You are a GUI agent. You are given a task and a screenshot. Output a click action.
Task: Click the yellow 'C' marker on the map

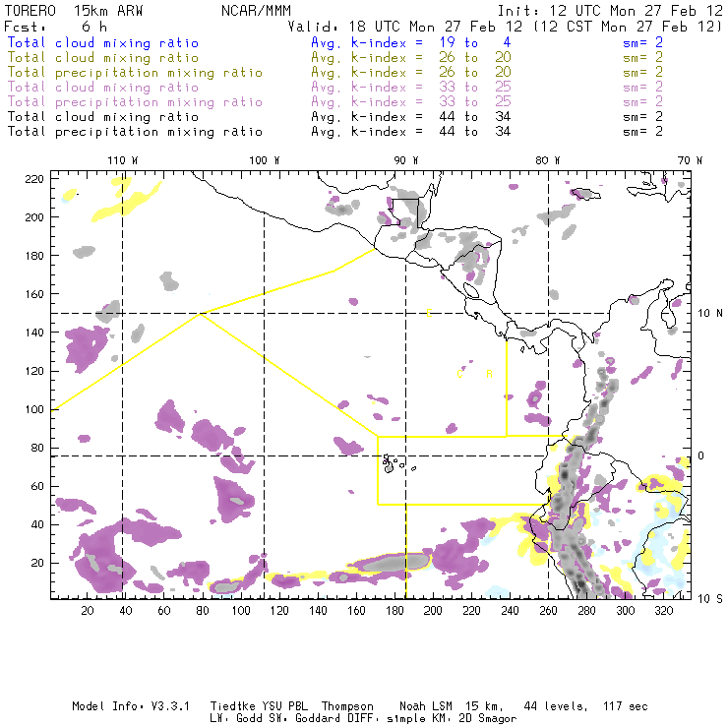point(459,374)
